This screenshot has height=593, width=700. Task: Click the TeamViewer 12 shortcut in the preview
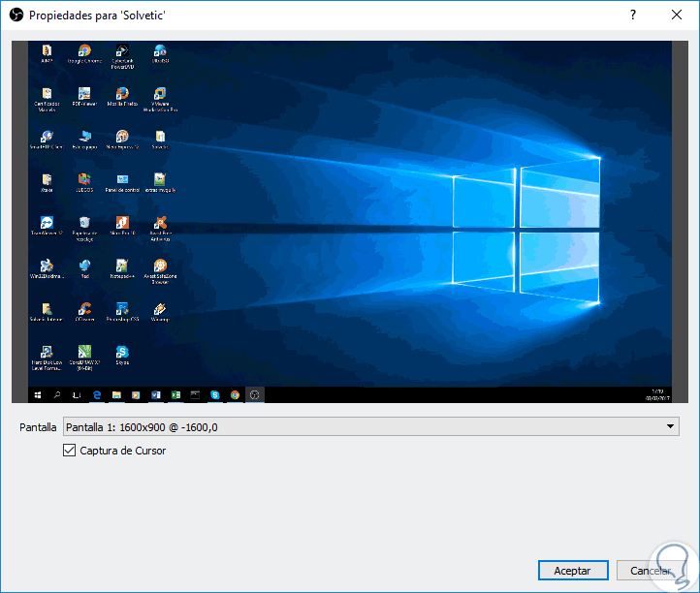(47, 226)
